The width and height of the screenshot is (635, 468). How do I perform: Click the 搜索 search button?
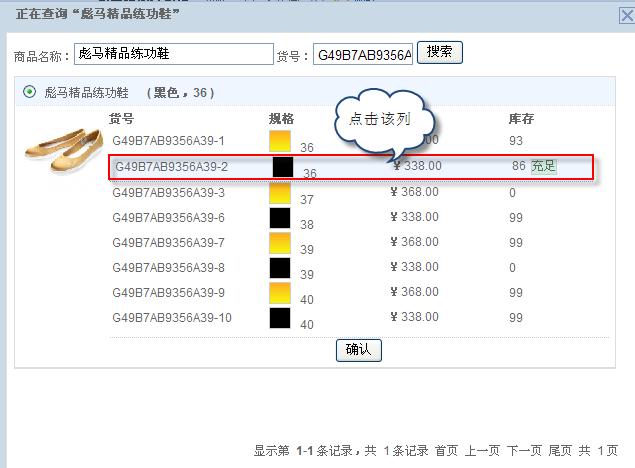pyautogui.click(x=439, y=53)
